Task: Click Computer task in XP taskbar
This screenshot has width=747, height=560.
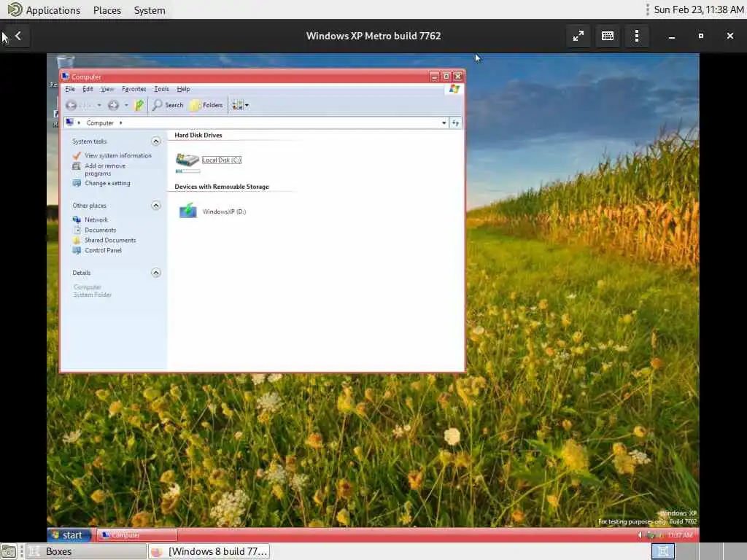Action: (x=136, y=535)
